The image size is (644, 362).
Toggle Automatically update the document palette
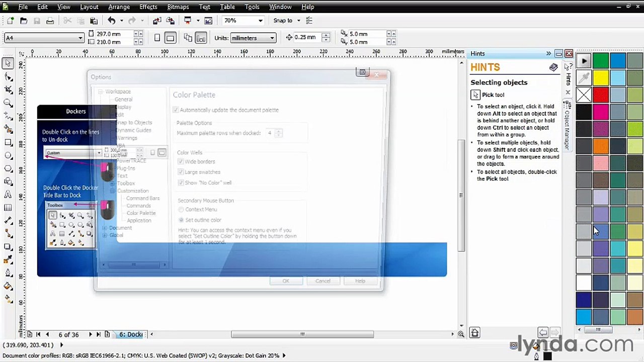(x=176, y=110)
